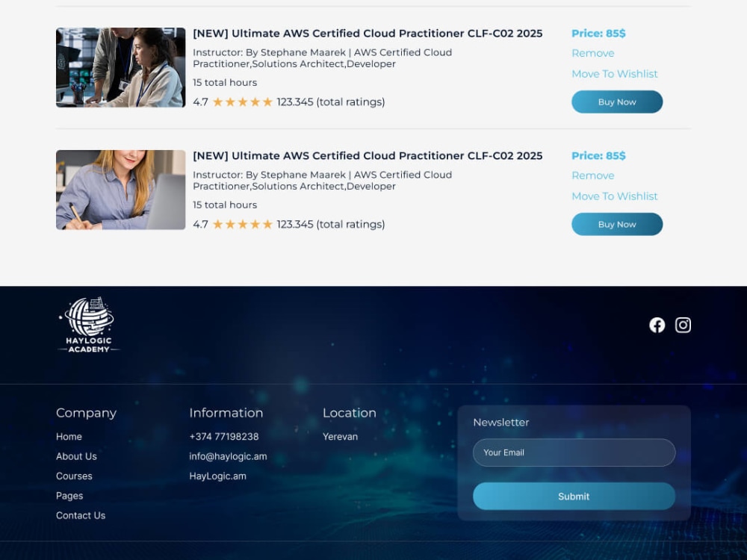The width and height of the screenshot is (747, 560).
Task: Click the first course's '123.345 (total ratings)'
Action: [331, 102]
